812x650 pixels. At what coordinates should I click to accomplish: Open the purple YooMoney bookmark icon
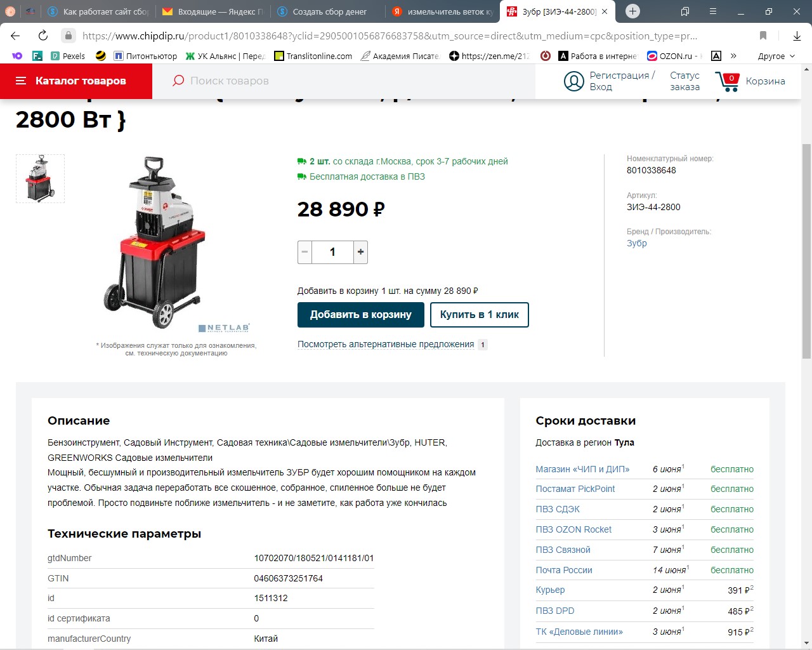point(17,56)
